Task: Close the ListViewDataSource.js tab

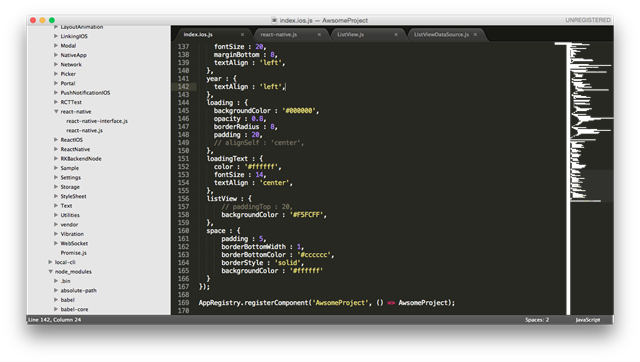Action: (476, 35)
